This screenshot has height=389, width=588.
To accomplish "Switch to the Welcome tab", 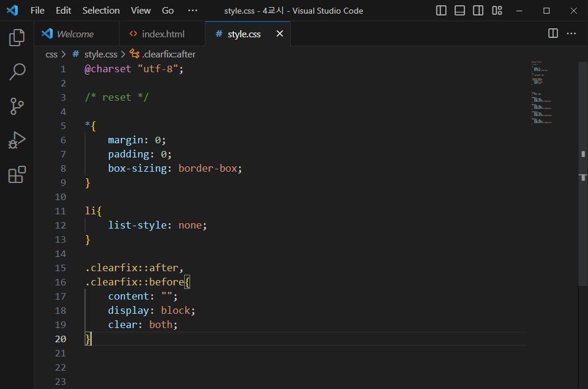I will (77, 34).
